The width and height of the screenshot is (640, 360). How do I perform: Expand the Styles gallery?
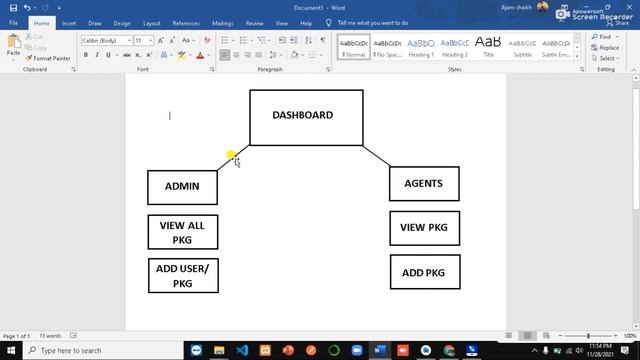click(577, 57)
